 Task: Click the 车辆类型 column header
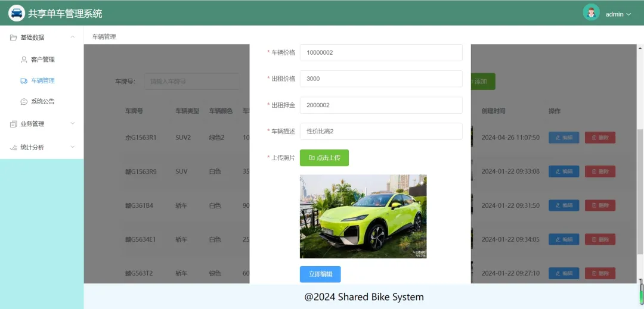point(187,111)
